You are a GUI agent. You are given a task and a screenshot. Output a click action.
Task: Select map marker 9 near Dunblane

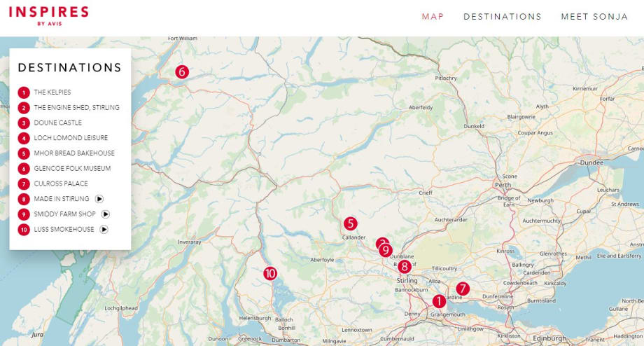click(x=385, y=250)
